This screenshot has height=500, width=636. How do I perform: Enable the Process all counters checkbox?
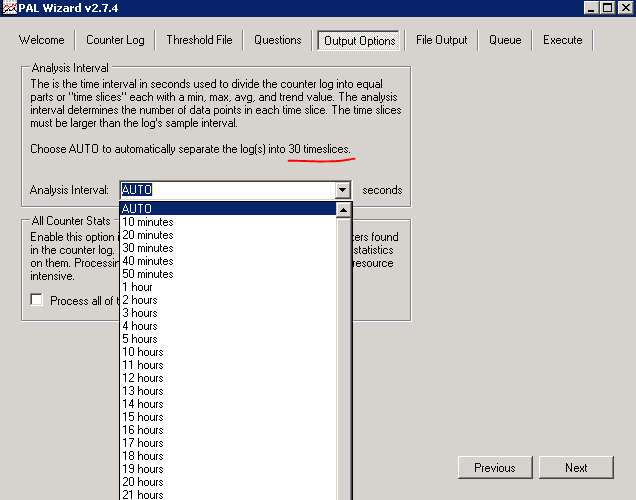click(x=37, y=300)
